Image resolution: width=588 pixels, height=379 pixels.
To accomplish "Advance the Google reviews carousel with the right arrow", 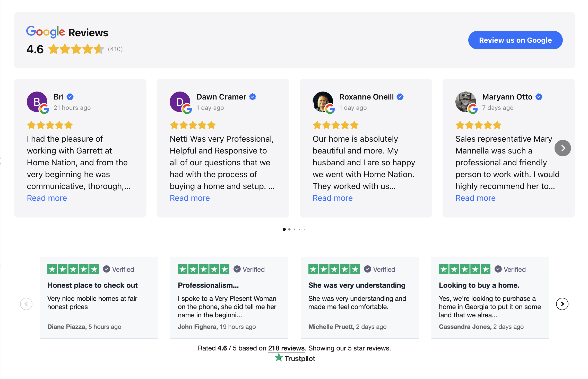I will 563,148.
